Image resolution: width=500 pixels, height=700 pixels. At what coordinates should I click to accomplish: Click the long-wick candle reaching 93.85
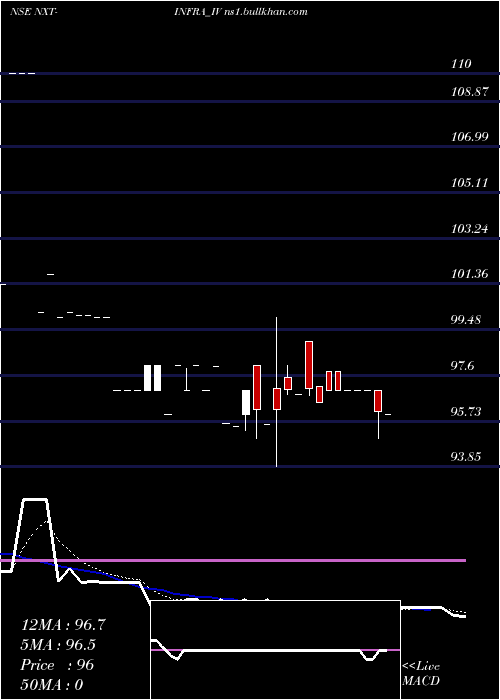[x=277, y=392]
